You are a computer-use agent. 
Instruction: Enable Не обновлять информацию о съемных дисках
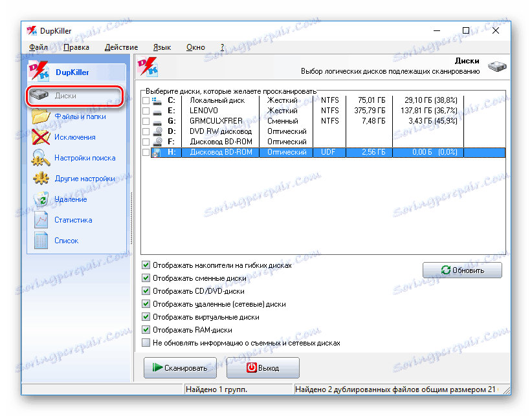point(146,342)
